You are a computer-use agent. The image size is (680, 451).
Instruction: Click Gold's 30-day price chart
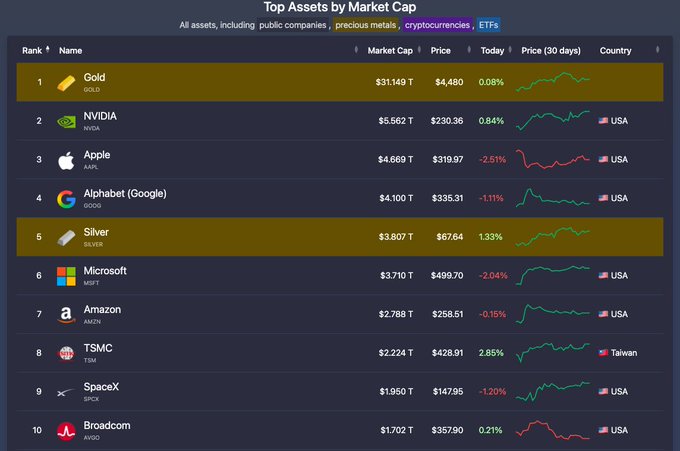click(552, 82)
